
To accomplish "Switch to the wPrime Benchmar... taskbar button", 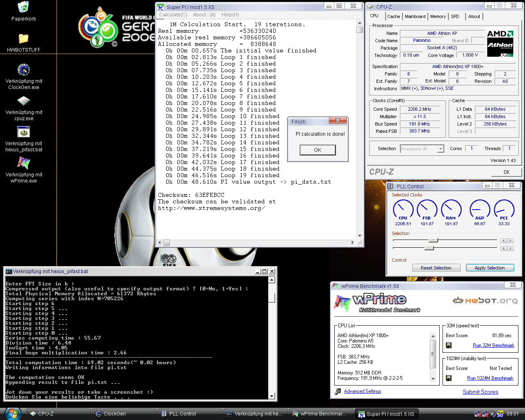I will pos(322,414).
